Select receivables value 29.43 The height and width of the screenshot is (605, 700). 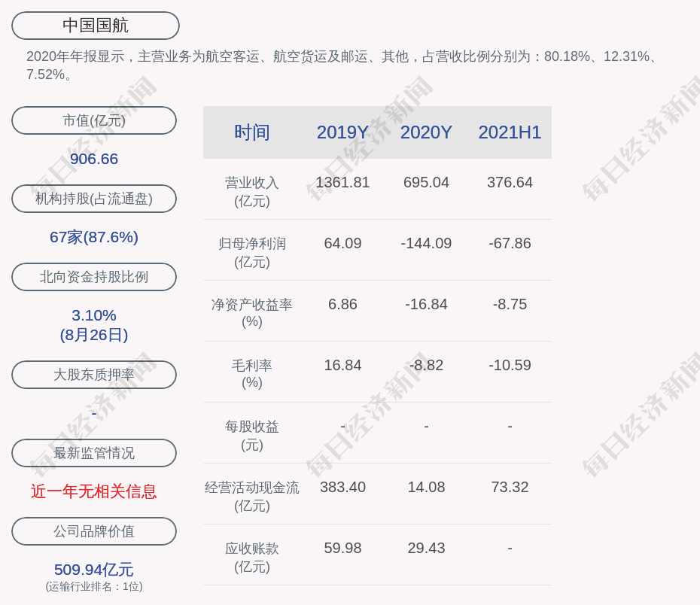coord(426,548)
